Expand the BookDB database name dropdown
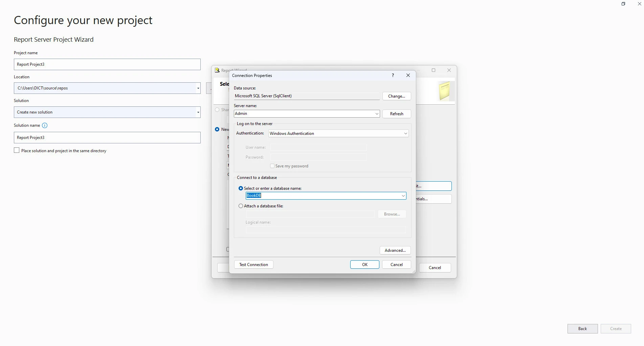 (403, 196)
